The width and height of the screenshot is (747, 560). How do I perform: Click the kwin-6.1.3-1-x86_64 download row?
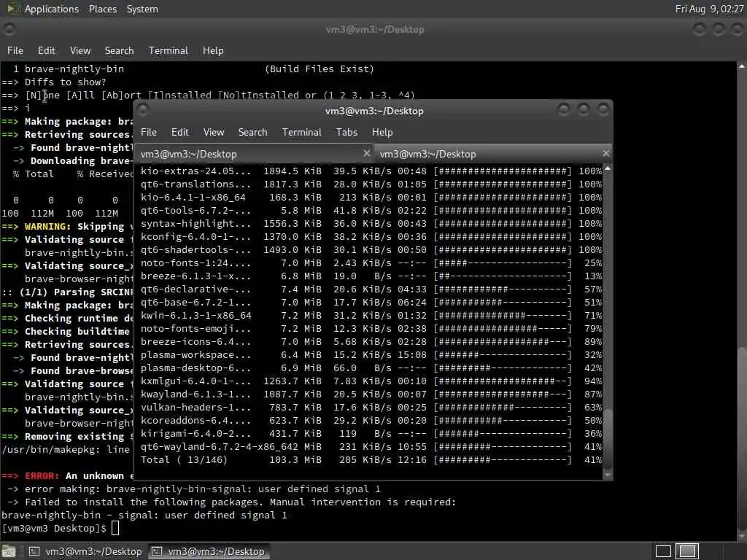tap(371, 315)
